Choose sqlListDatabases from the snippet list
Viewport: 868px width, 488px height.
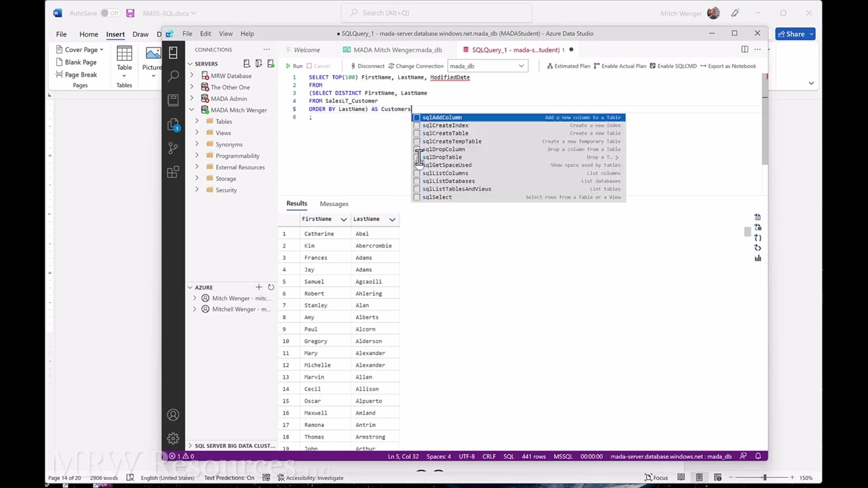[x=518, y=181]
